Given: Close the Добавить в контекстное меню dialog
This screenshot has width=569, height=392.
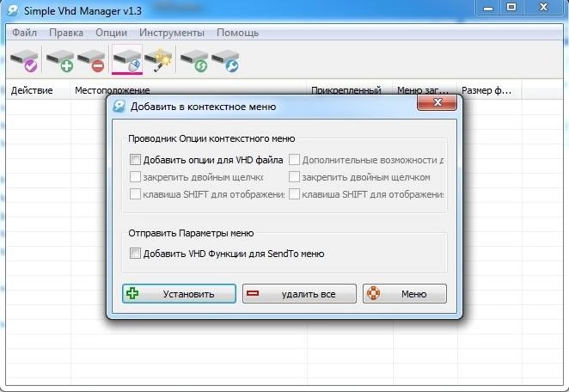Looking at the screenshot, I should 437,102.
